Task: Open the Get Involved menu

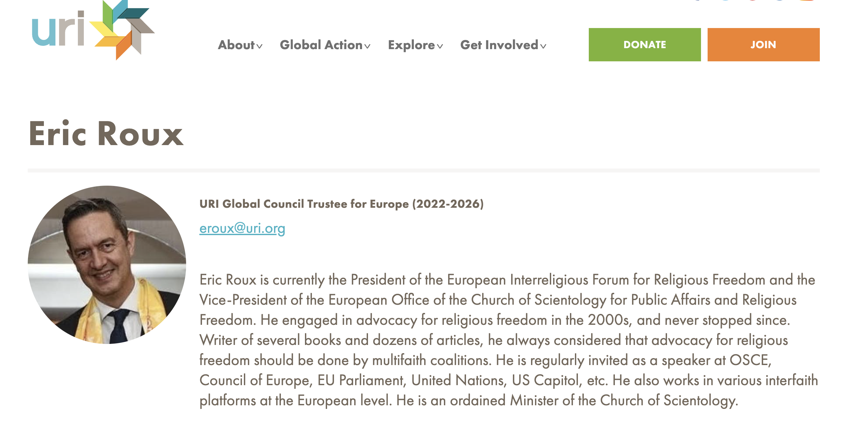Action: tap(499, 45)
